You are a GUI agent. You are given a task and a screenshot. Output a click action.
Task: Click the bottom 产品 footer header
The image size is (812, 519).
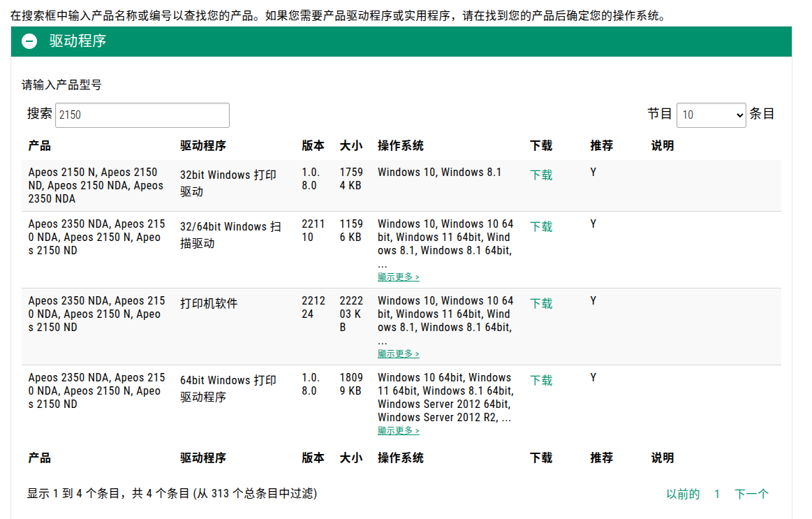[x=39, y=458]
